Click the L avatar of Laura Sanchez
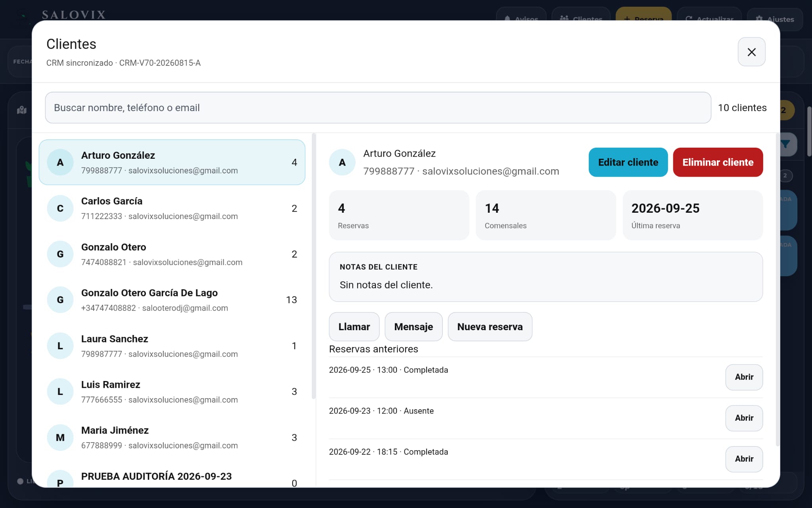This screenshot has height=508, width=812. (x=60, y=346)
